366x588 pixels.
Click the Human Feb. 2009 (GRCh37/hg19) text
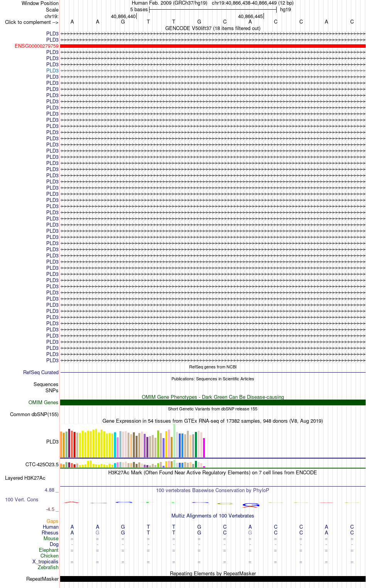(170, 3)
